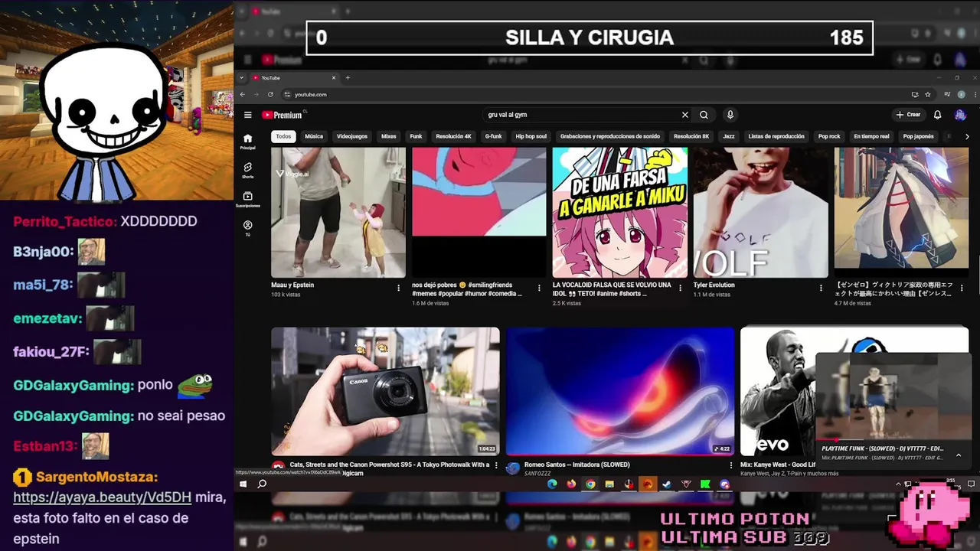Open Romeo Santos Imitadora video title
The image size is (980, 551).
pyautogui.click(x=577, y=465)
